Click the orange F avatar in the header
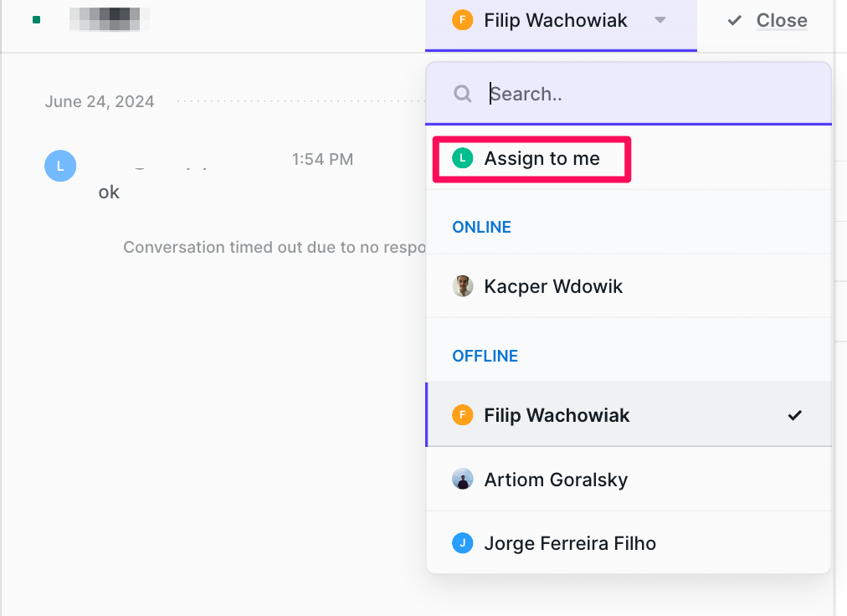The image size is (847, 616). (x=462, y=20)
